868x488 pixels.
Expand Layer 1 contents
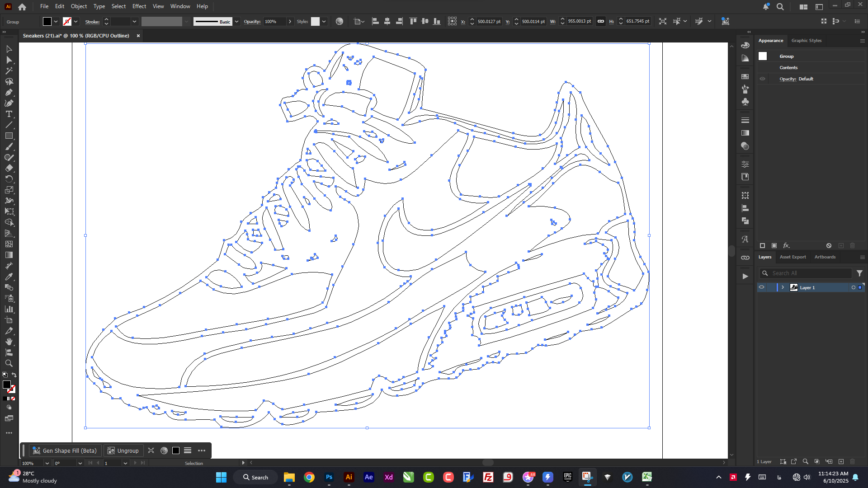[x=783, y=287]
